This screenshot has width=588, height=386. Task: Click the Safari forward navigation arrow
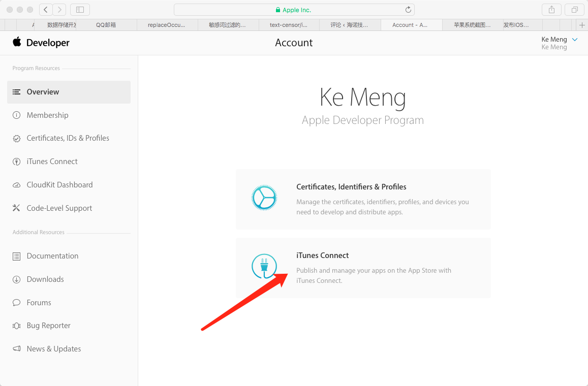[59, 10]
